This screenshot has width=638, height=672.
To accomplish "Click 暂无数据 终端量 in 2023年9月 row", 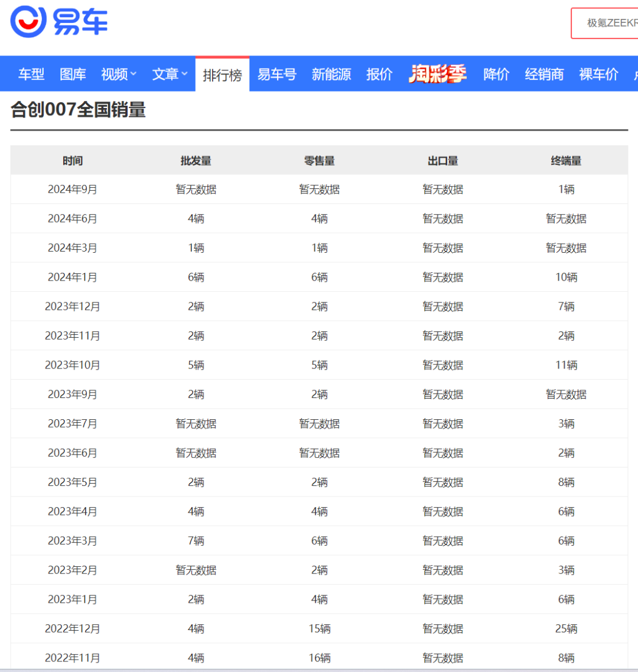I will 567,394.
